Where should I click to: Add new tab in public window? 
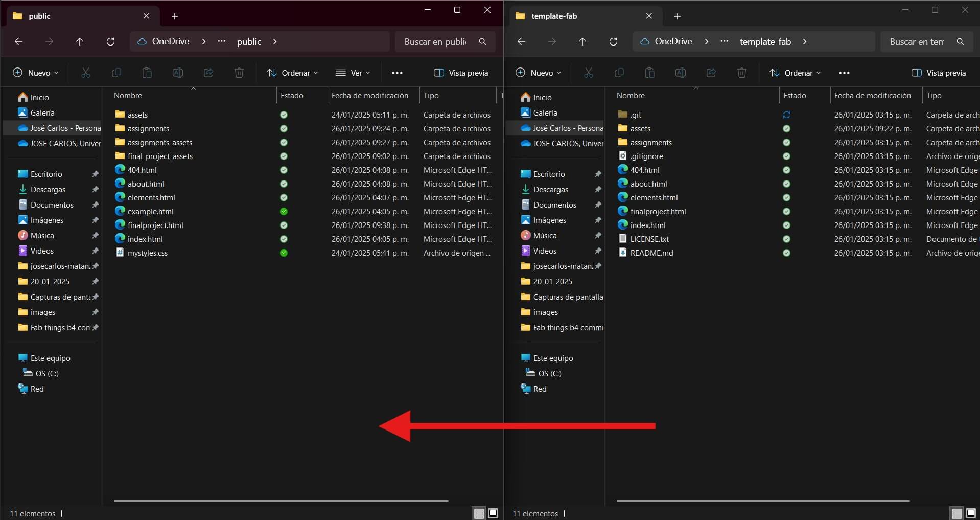(175, 16)
